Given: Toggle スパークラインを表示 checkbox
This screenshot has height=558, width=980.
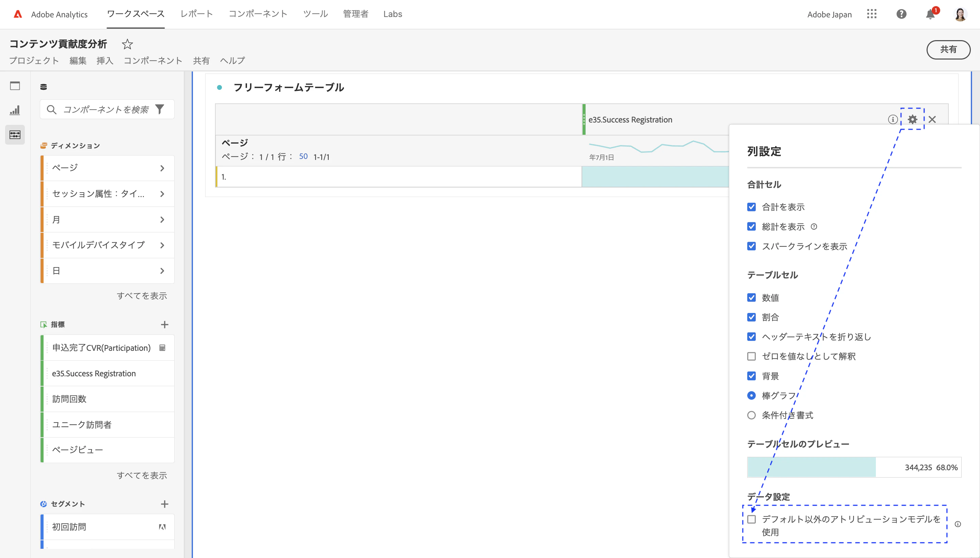Looking at the screenshot, I should [752, 246].
